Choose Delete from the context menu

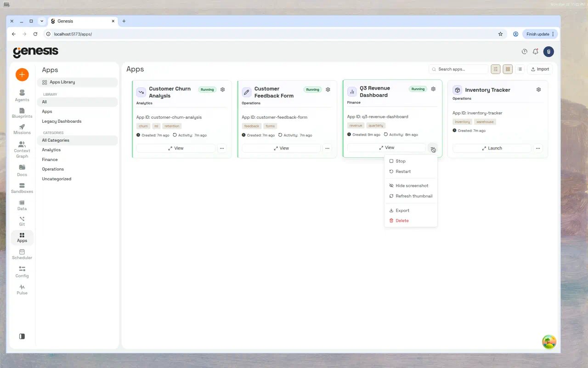click(411, 221)
